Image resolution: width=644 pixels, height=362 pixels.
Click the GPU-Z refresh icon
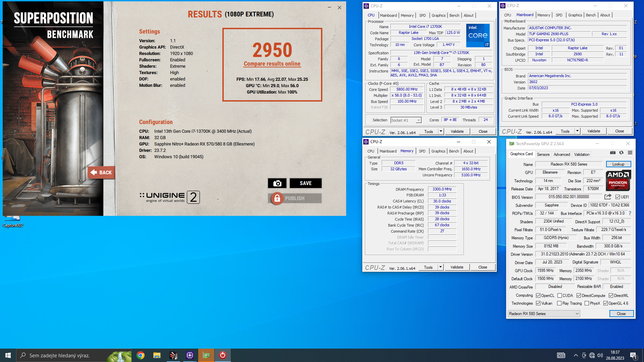[x=622, y=153]
